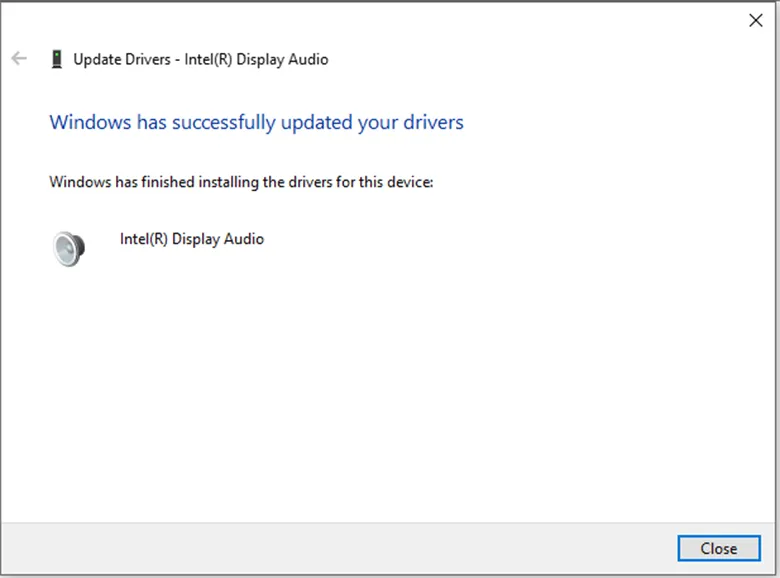The image size is (780, 578).
Task: Close the dialog with the top-right X
Action: pos(756,20)
